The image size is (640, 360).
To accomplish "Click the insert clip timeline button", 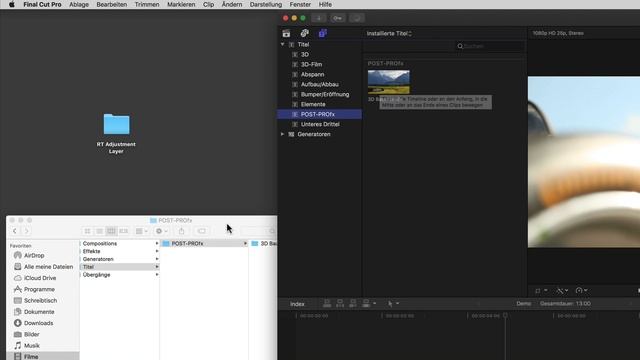I will point(340,303).
